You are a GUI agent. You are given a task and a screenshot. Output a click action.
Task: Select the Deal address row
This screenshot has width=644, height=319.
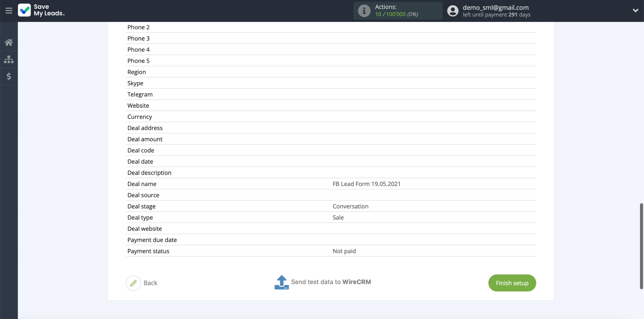click(331, 128)
